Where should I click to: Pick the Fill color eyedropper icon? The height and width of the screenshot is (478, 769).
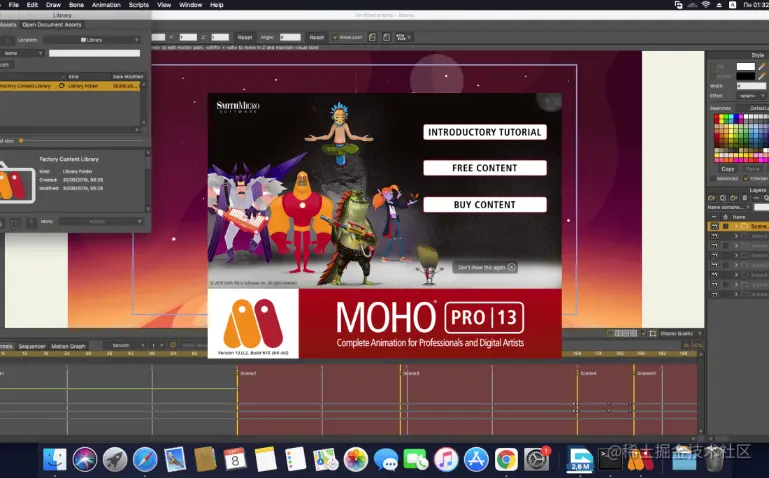[x=762, y=66]
